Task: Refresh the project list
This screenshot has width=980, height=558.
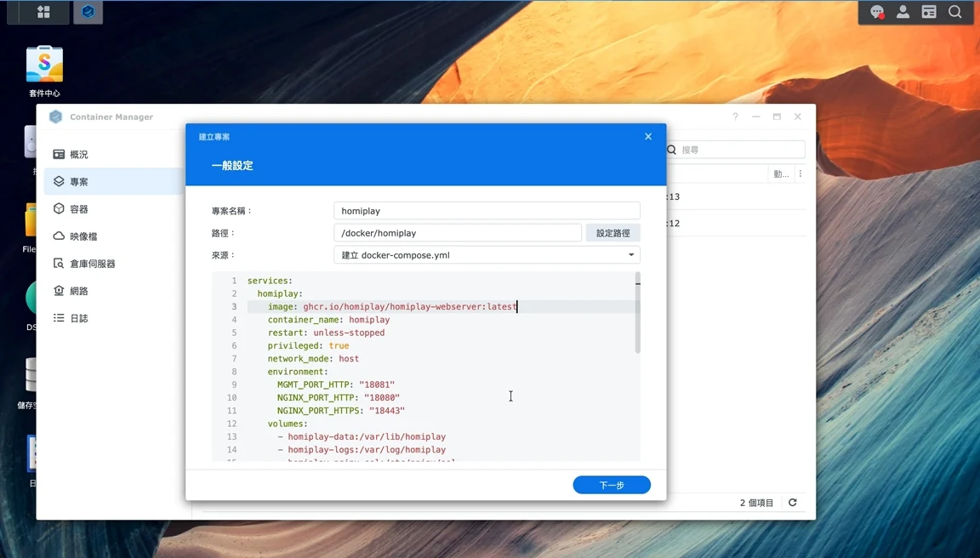Action: pyautogui.click(x=793, y=503)
